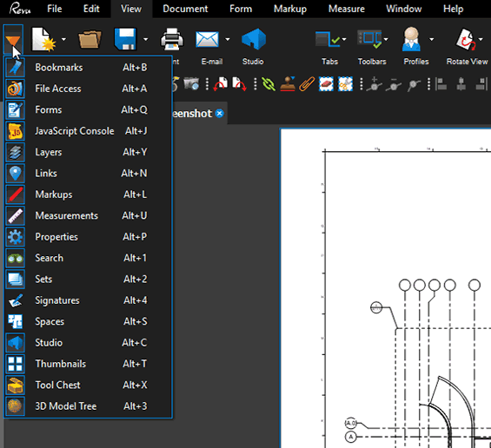Expand the Profiles dropdown arrow
491x448 pixels.
432,39
